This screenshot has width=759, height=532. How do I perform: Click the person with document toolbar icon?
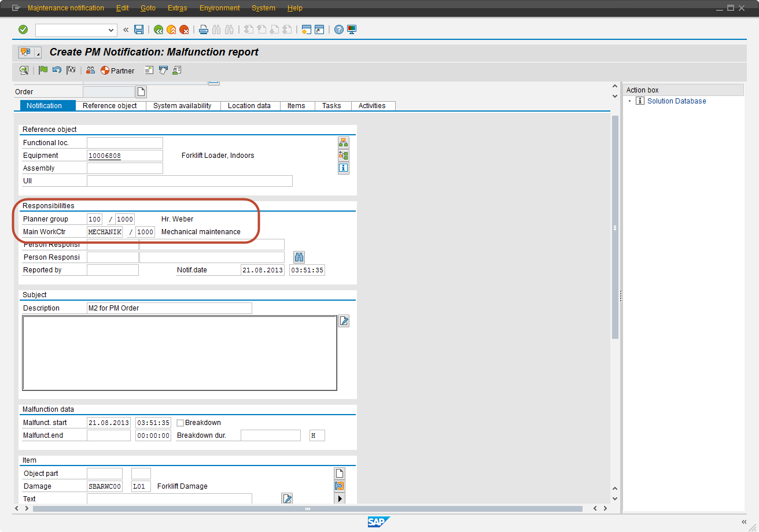tap(177, 71)
